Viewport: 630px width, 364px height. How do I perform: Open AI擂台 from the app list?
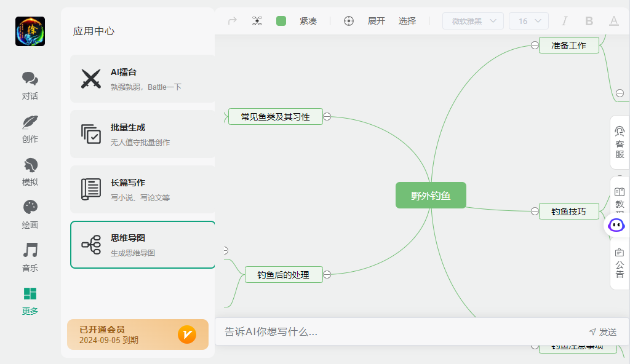tap(143, 79)
